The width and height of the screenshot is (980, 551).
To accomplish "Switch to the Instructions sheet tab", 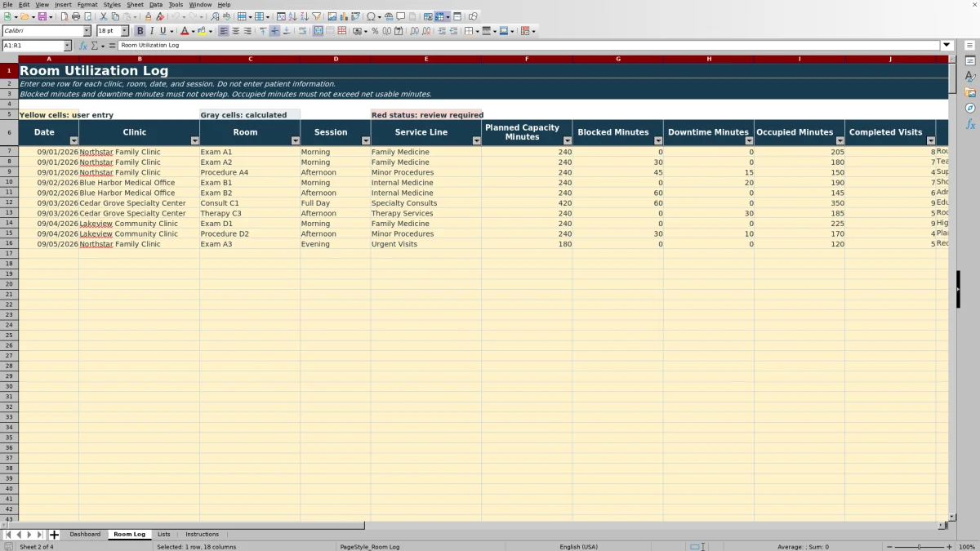I will 202,535.
